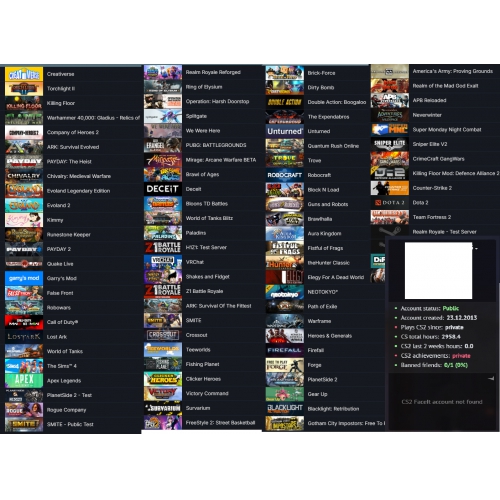Open the Creativerse game thumbnail
This screenshot has height=500, width=500.
pos(24,74)
